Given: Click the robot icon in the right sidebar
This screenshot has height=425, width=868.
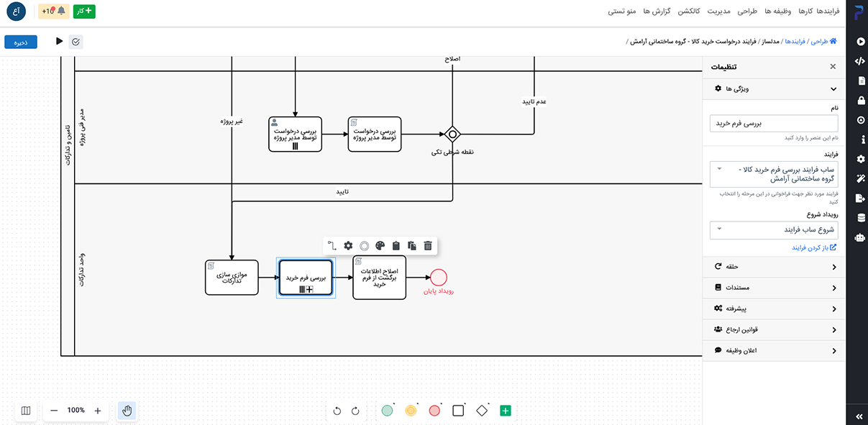Looking at the screenshot, I should pos(860,237).
